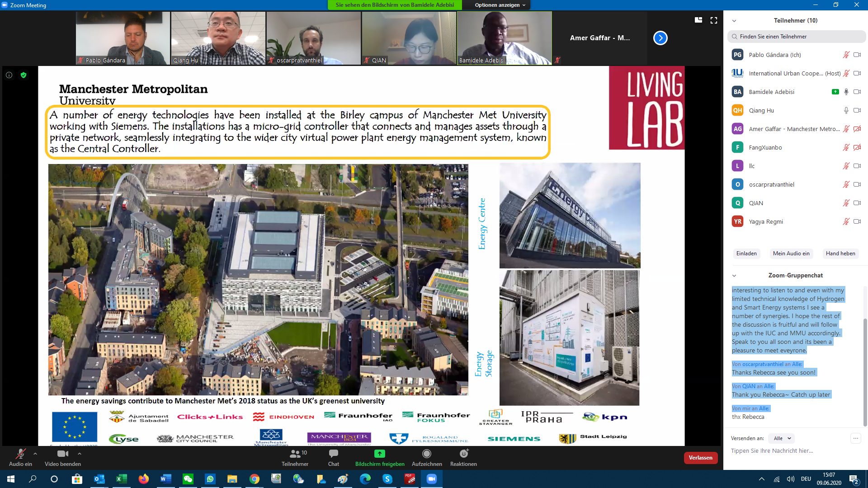The image size is (868, 488).
Task: Show next video participants arrow
Action: [x=660, y=38]
